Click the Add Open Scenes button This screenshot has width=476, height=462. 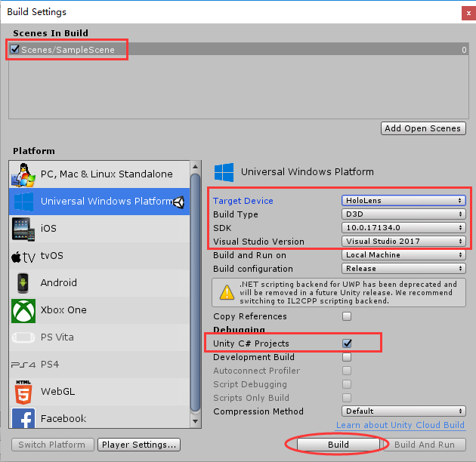[423, 128]
